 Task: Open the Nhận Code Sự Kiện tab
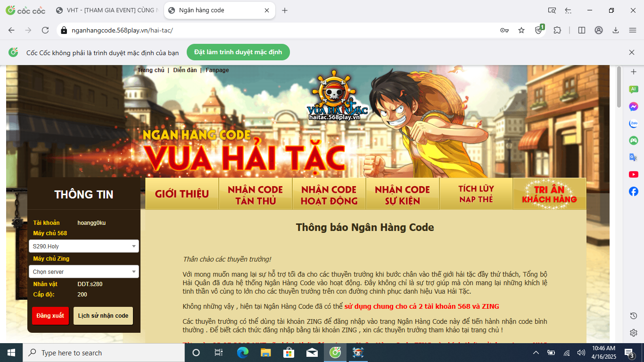[403, 194]
